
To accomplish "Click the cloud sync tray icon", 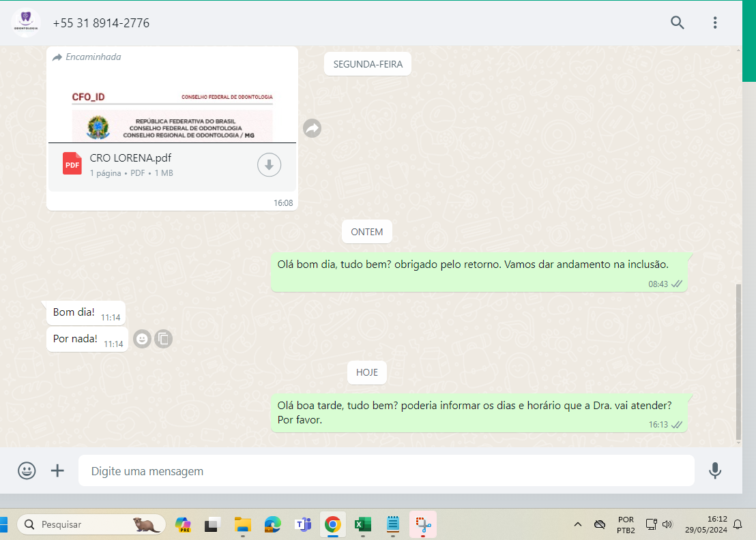I will 599,524.
